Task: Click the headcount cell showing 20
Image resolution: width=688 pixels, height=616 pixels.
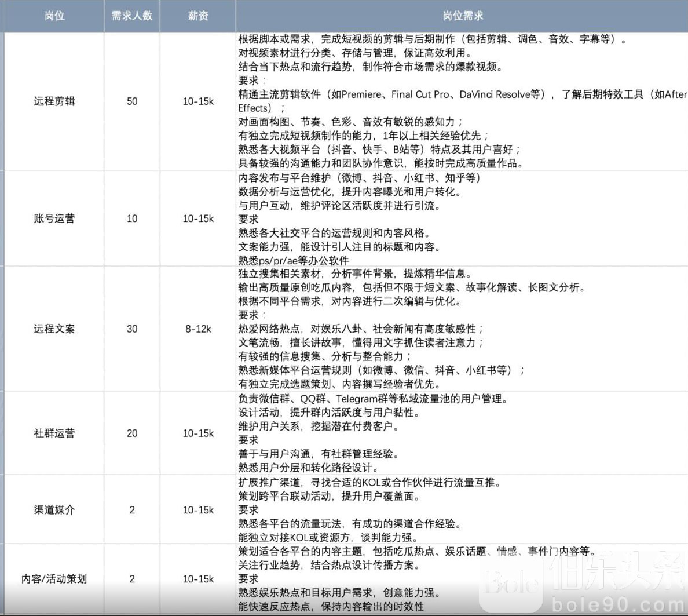Action: (x=132, y=433)
